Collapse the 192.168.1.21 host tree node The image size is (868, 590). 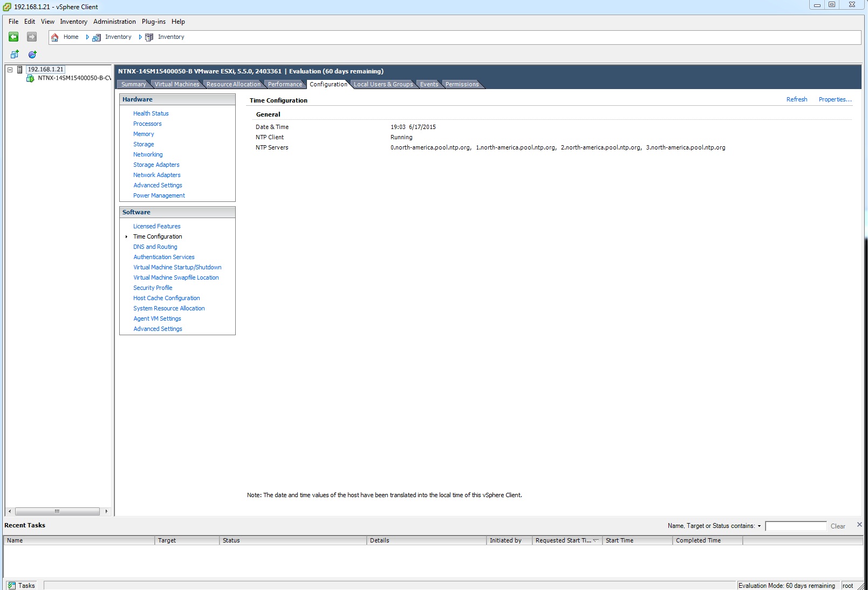pyautogui.click(x=10, y=70)
